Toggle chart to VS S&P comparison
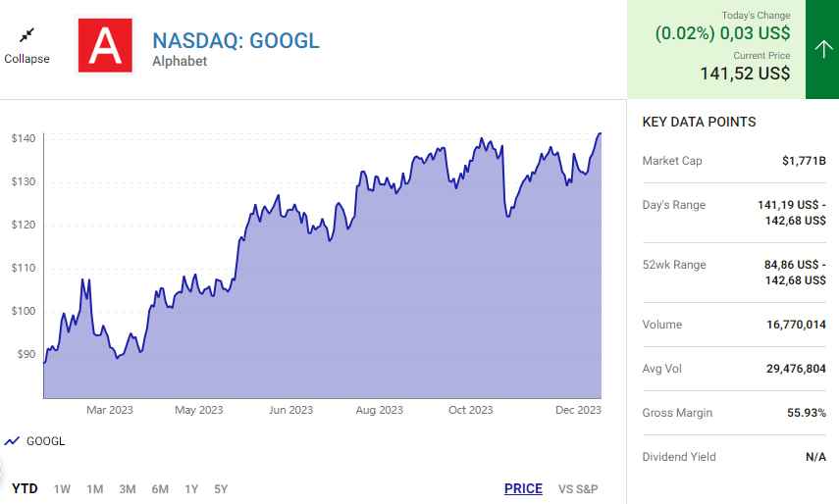Viewport: 839px width, 504px height. pos(578,488)
